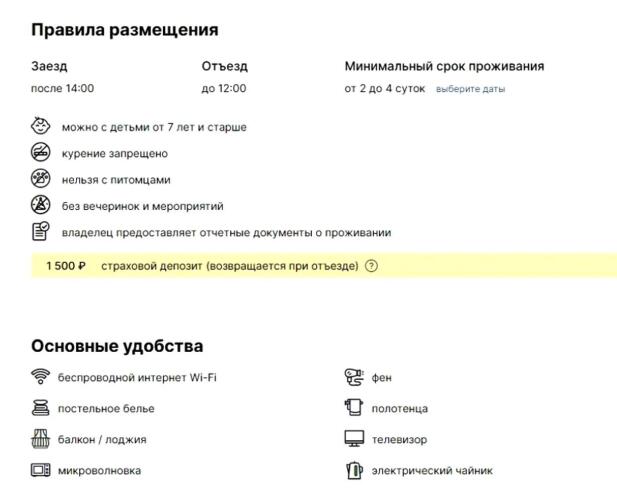Viewport: 617px width, 500px height.
Task: Click the no pets icon
Action: [x=41, y=179]
